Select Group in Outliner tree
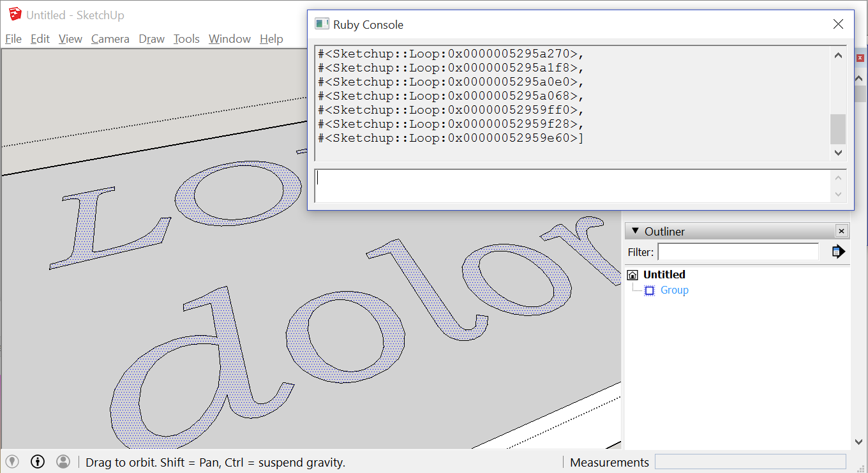The width and height of the screenshot is (868, 473). pos(675,290)
